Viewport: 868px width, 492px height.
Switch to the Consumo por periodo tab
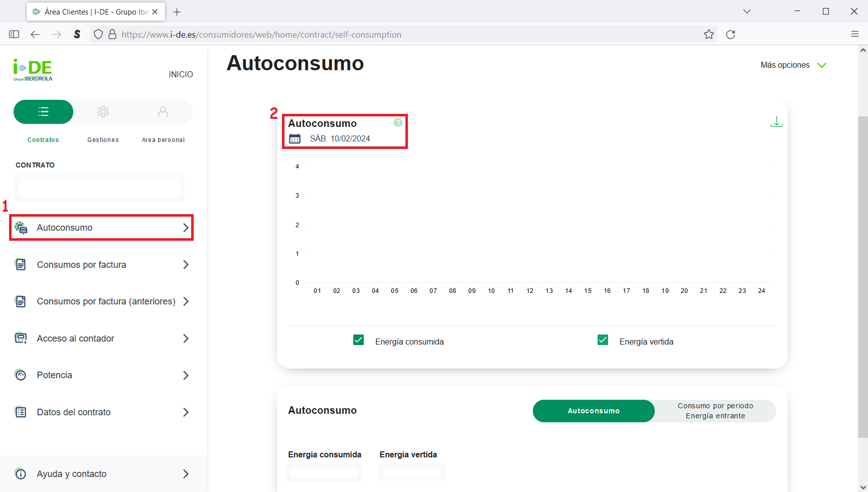click(714, 411)
